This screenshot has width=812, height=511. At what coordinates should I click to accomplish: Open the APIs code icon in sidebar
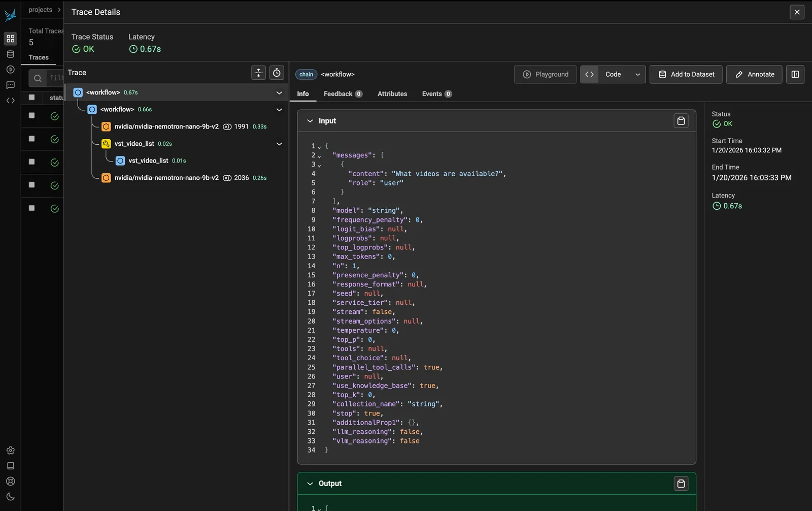[10, 101]
